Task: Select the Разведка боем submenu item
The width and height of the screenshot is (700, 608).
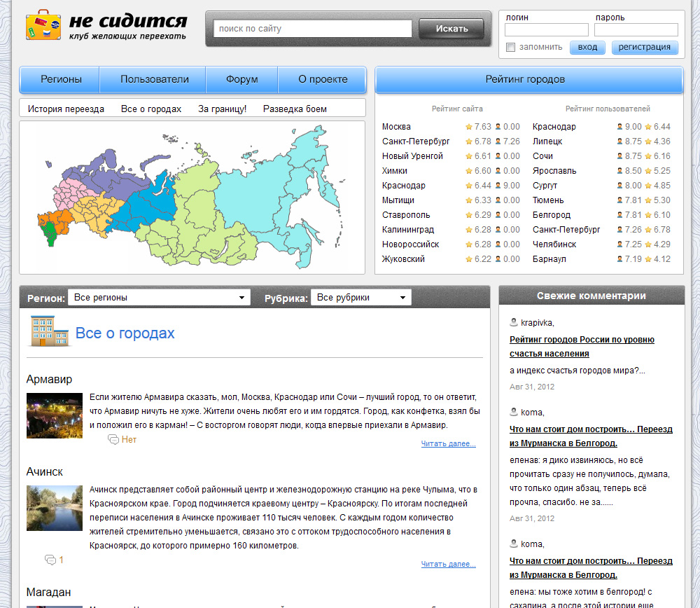Action: pyautogui.click(x=295, y=109)
